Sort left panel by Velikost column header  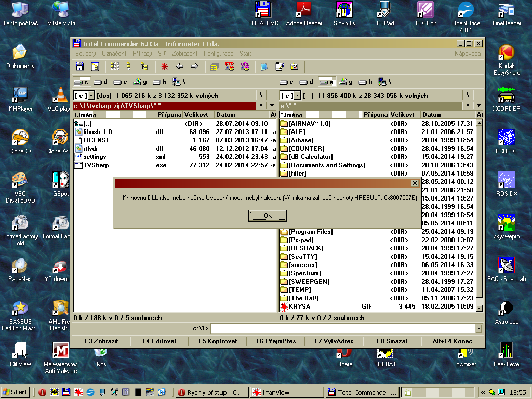click(198, 115)
